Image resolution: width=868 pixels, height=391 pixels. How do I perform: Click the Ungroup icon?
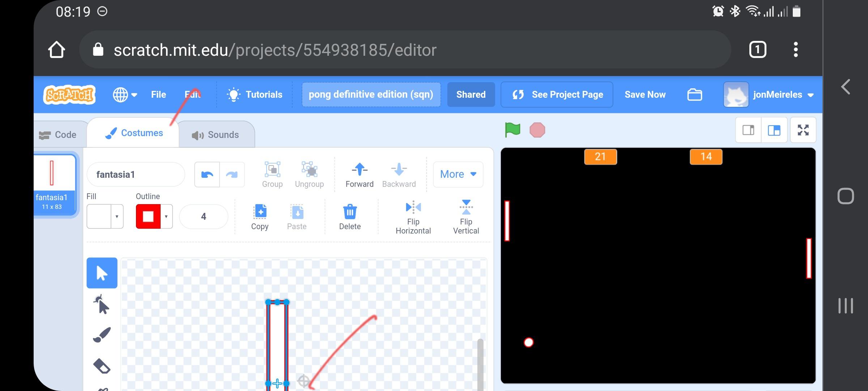(x=309, y=175)
